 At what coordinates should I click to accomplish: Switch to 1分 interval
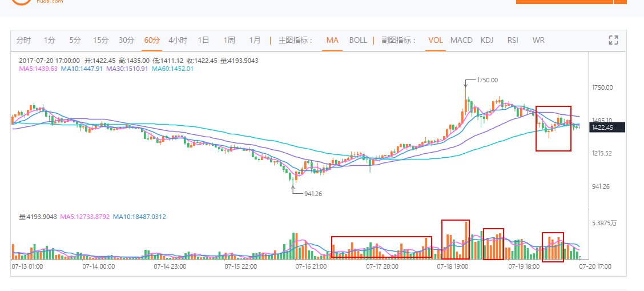tap(49, 40)
